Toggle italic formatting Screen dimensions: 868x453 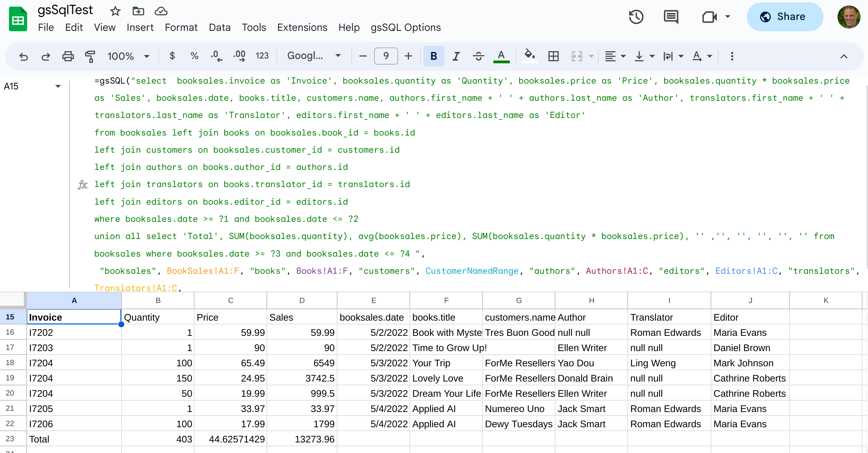pyautogui.click(x=456, y=56)
